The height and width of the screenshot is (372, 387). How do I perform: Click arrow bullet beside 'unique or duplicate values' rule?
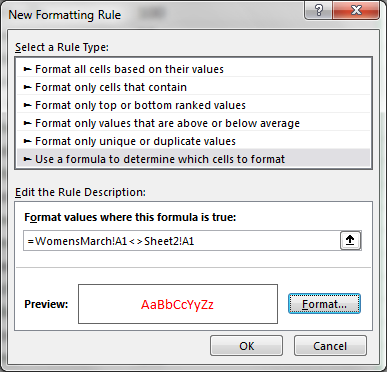[27, 141]
